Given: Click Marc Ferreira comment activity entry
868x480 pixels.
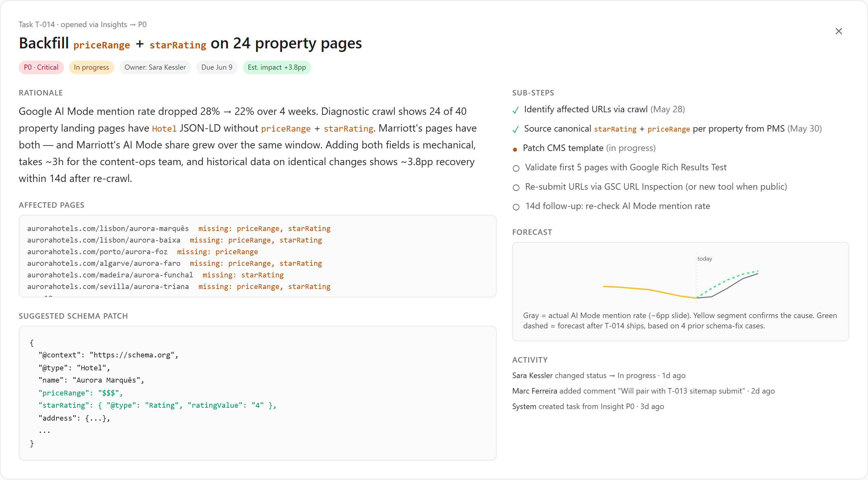Looking at the screenshot, I should pos(643,391).
